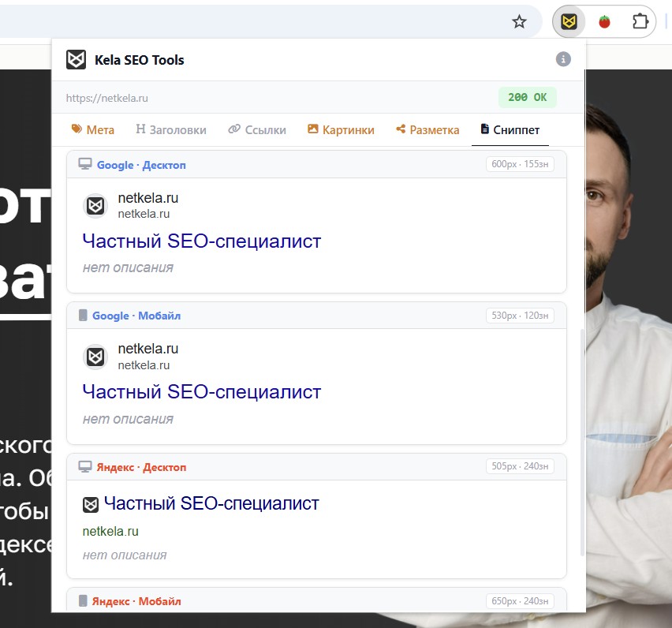The width and height of the screenshot is (672, 628).
Task: Open the browser extensions puzzle icon
Action: [640, 21]
